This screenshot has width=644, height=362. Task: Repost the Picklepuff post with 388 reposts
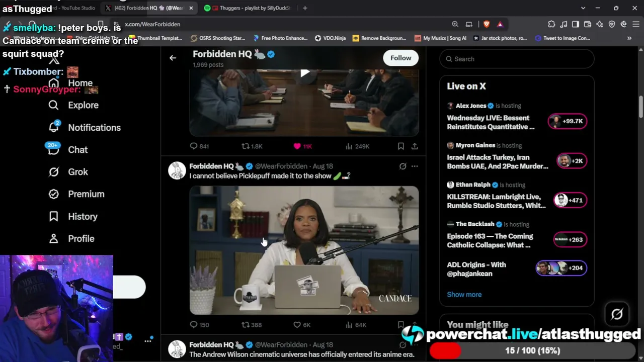point(252,325)
